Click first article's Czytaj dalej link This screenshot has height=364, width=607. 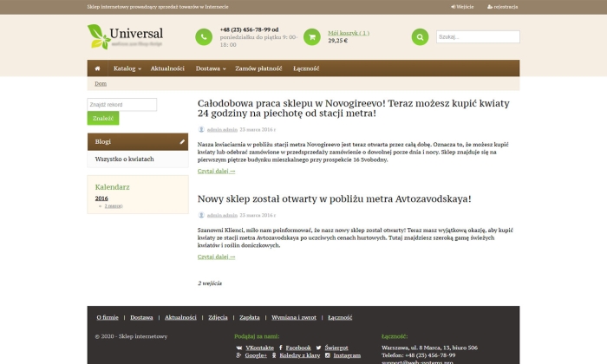216,171
